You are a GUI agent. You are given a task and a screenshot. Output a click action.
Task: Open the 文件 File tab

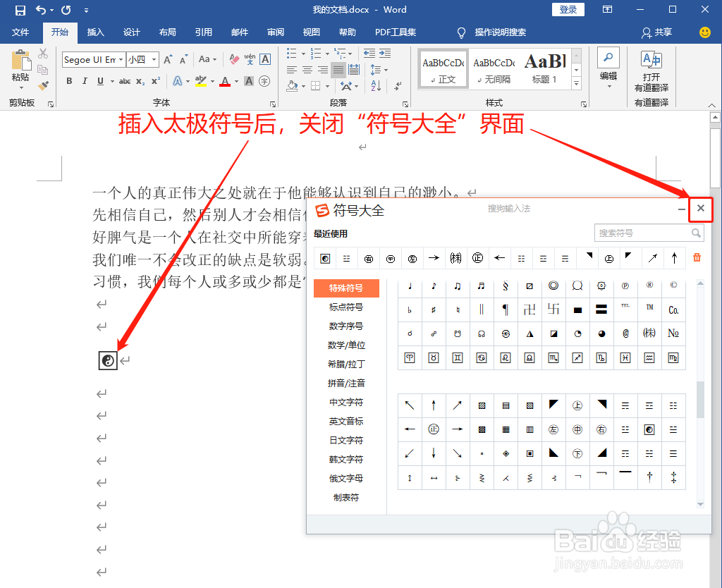pyautogui.click(x=20, y=32)
